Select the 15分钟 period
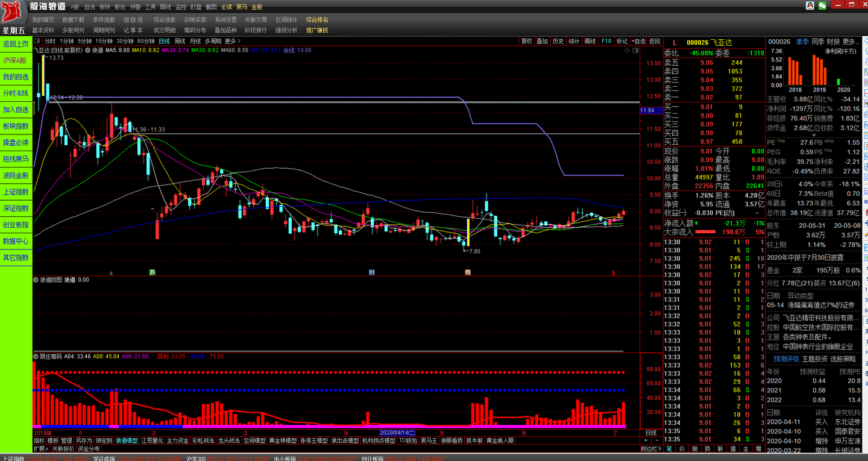Image resolution: width=868 pixels, height=461 pixels. [104, 41]
